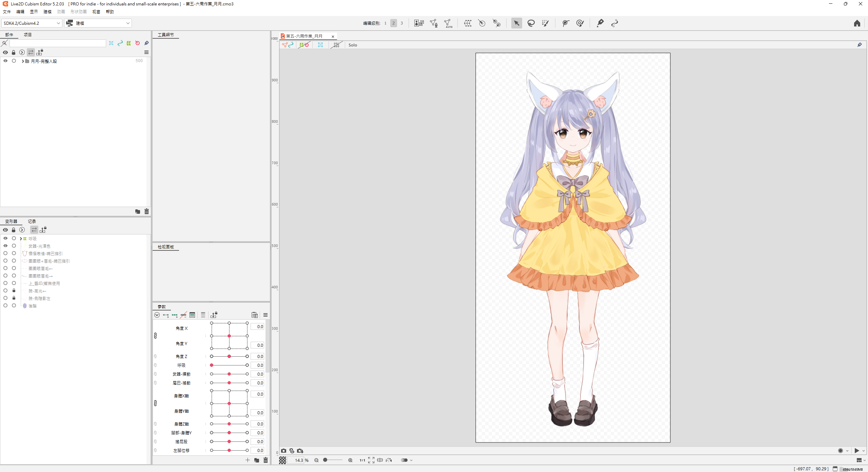The height and width of the screenshot is (472, 868).
Task: Open the playback options arrow beside play
Action: click(863, 451)
